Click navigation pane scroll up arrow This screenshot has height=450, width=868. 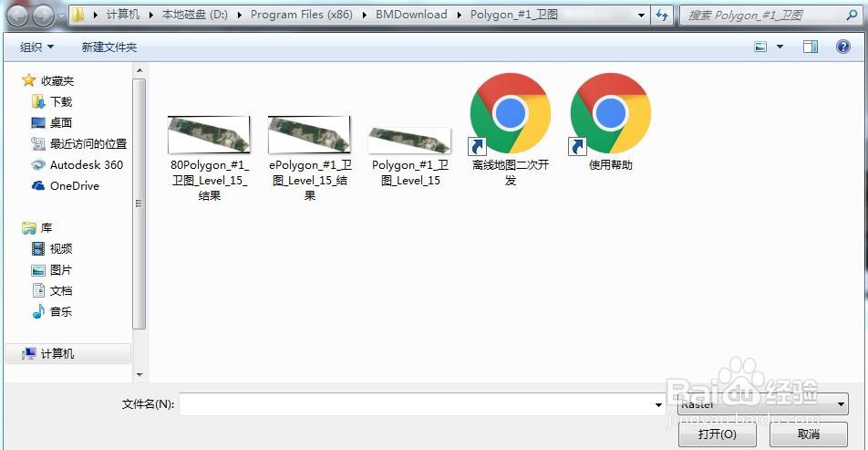[139, 70]
